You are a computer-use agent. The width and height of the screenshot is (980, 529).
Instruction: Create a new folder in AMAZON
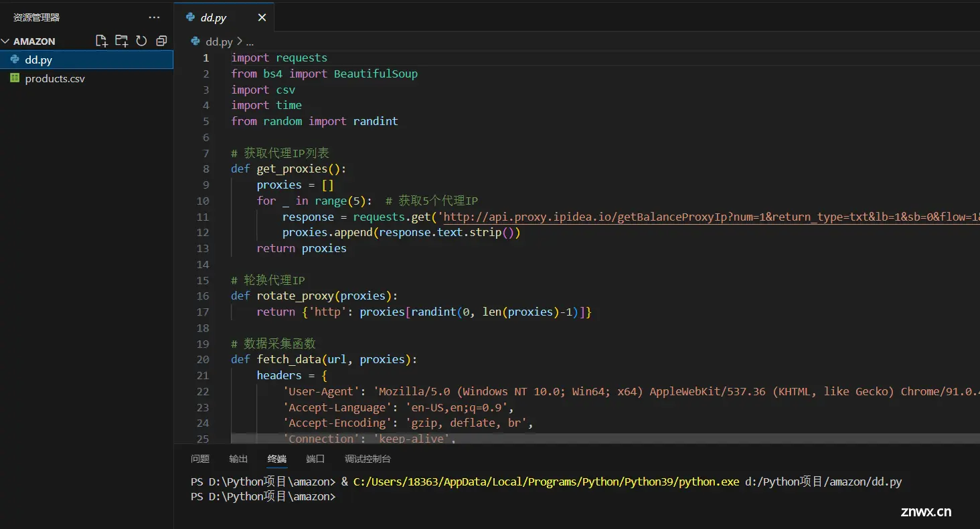coord(121,41)
